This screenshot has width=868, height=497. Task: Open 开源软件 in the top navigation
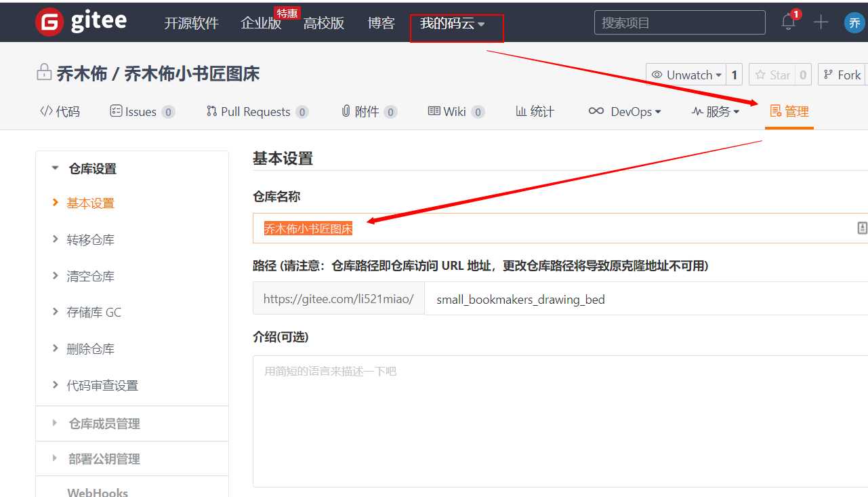point(192,23)
